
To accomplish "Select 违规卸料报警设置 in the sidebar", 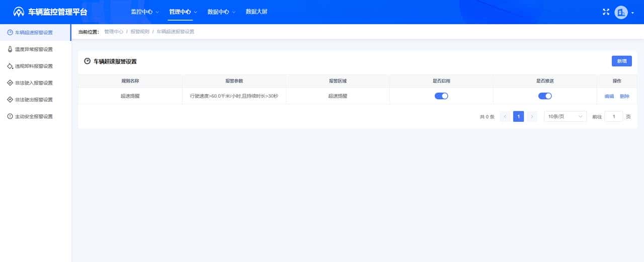I will (x=35, y=66).
